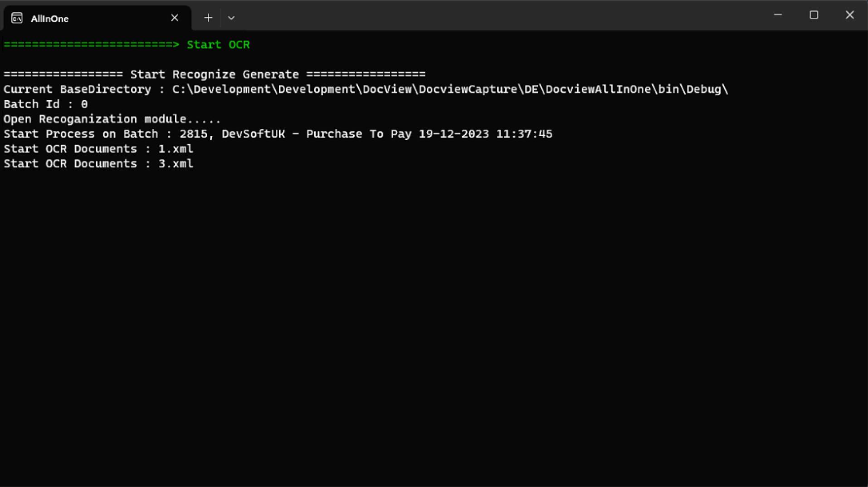Click the green "Start OCR" text
The width and height of the screenshot is (868, 487).
218,44
